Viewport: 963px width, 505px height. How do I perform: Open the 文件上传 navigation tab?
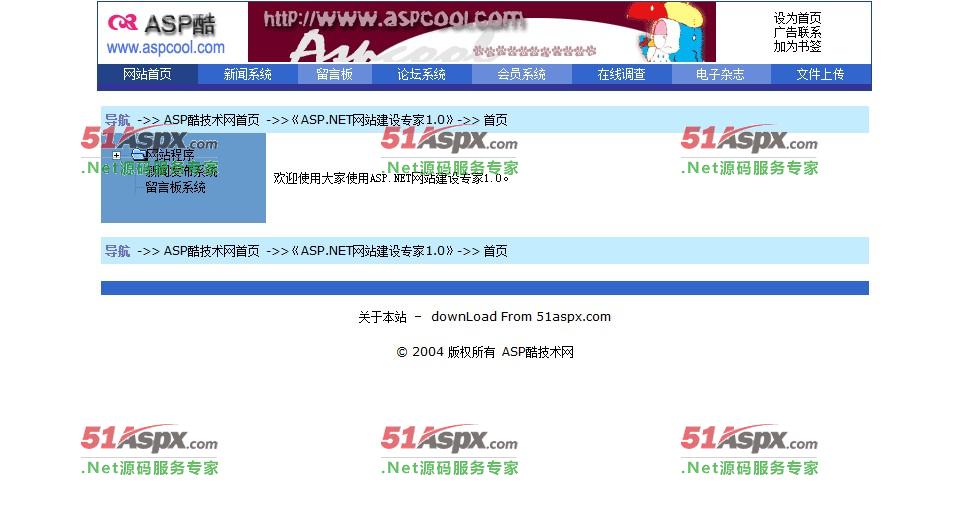(x=821, y=74)
